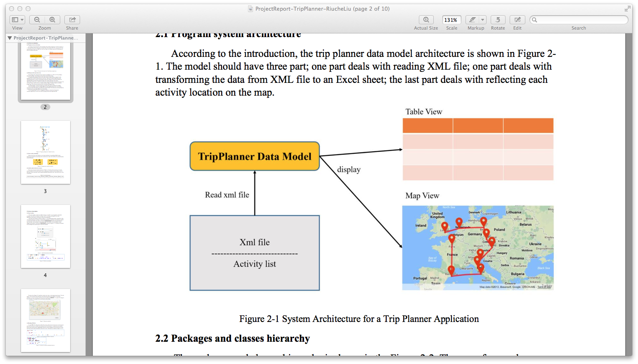This screenshot has height=364, width=638.
Task: Click the Read xml file label
Action: click(227, 195)
